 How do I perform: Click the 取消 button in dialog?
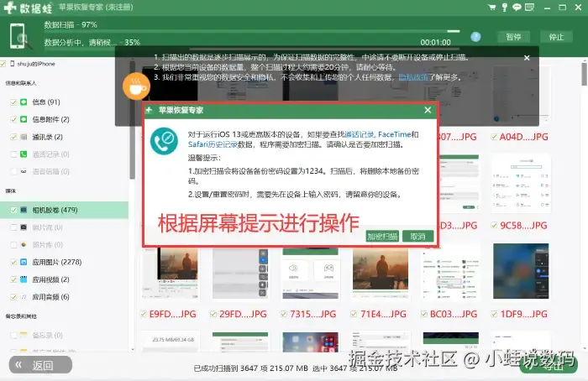click(x=417, y=237)
